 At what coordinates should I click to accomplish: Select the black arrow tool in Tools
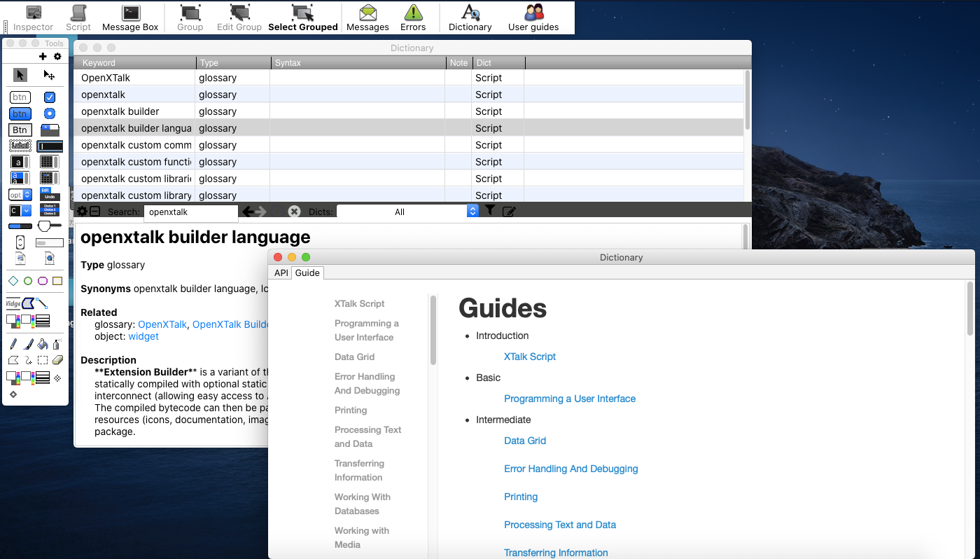click(x=20, y=75)
